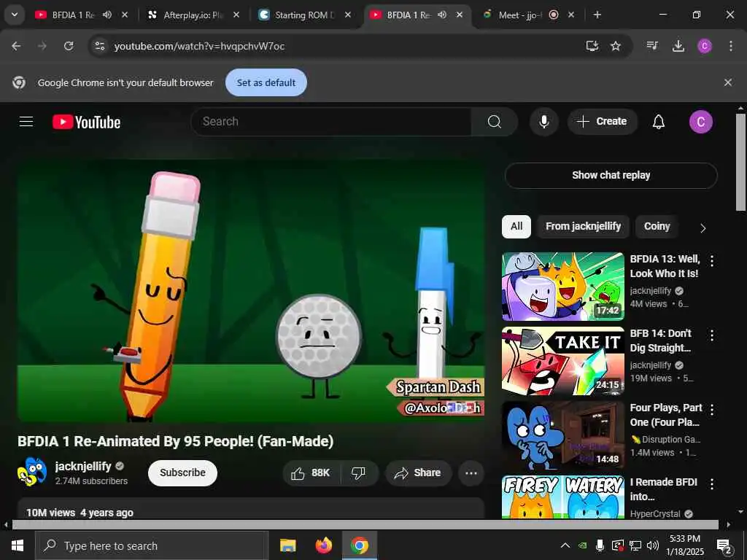Subscribe to jacknjellify

click(182, 472)
